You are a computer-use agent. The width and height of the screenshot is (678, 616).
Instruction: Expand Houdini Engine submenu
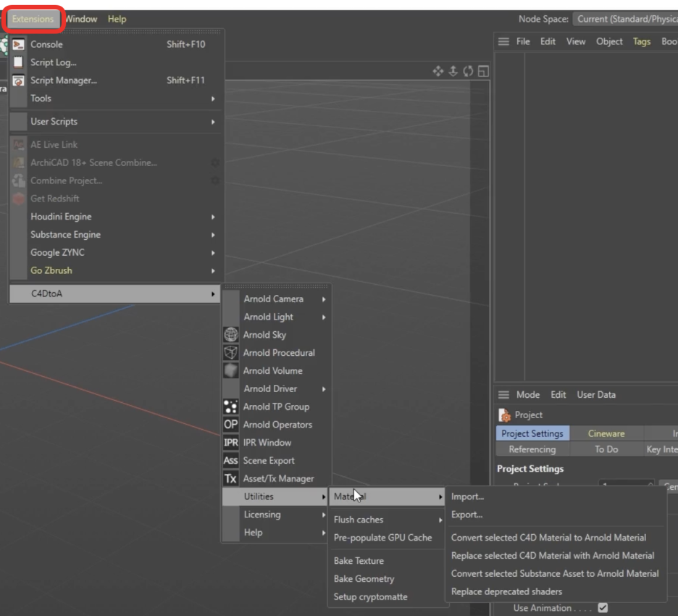point(117,216)
